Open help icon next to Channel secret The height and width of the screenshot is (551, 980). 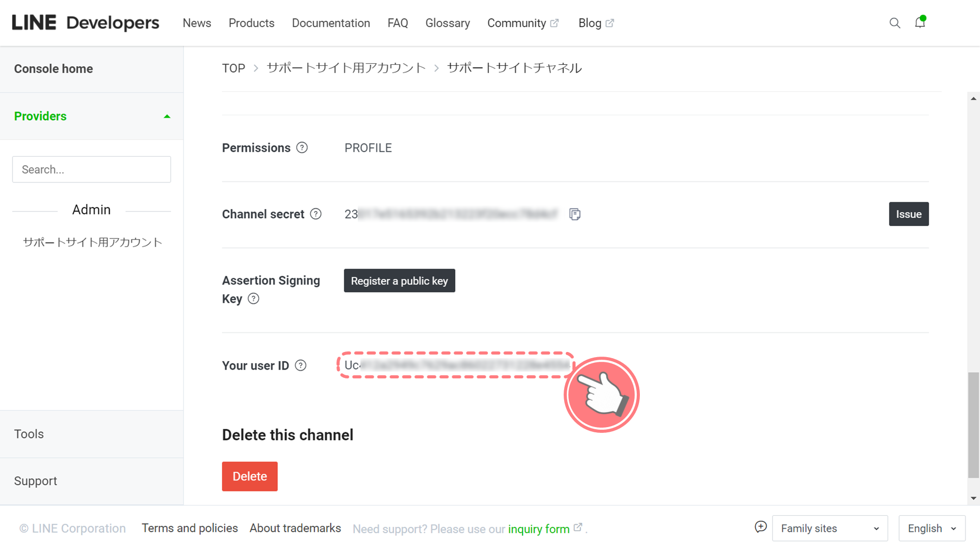pos(316,214)
